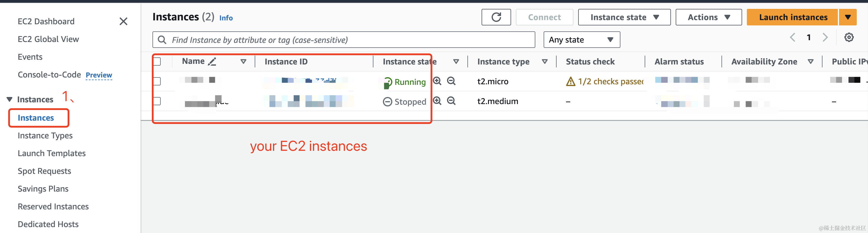This screenshot has height=233, width=868.
Task: Open Launch Templates page
Action: (x=52, y=153)
